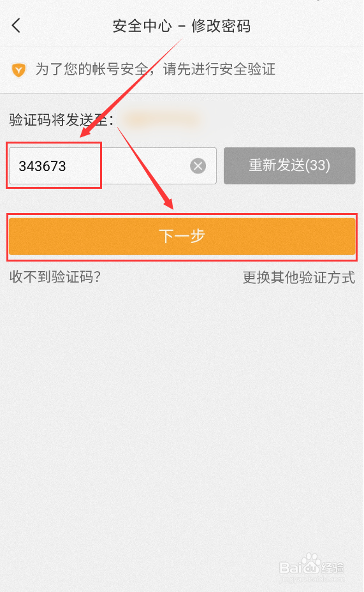Tap the 验证码将发送至 label

point(61,120)
